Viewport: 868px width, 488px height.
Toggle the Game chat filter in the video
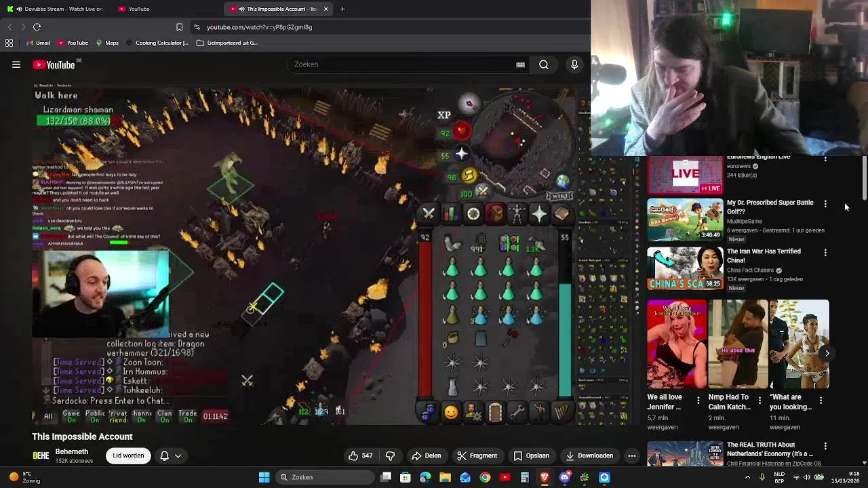tap(71, 416)
